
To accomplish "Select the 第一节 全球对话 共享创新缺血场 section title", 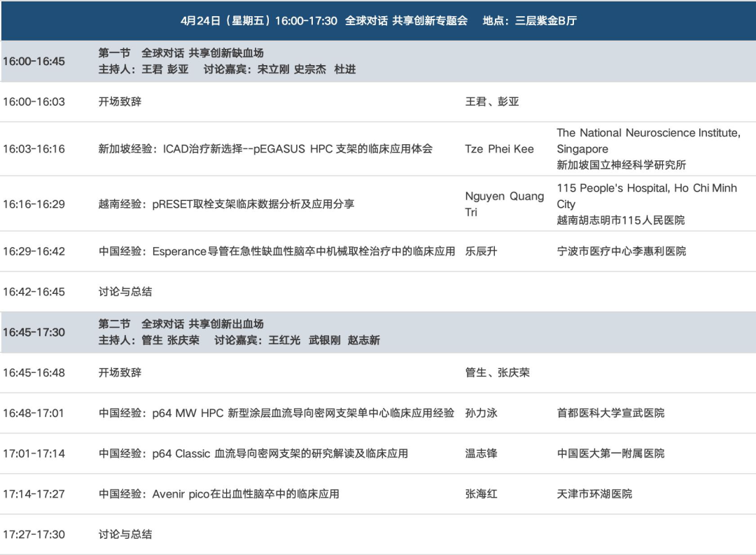I will pyautogui.click(x=181, y=53).
